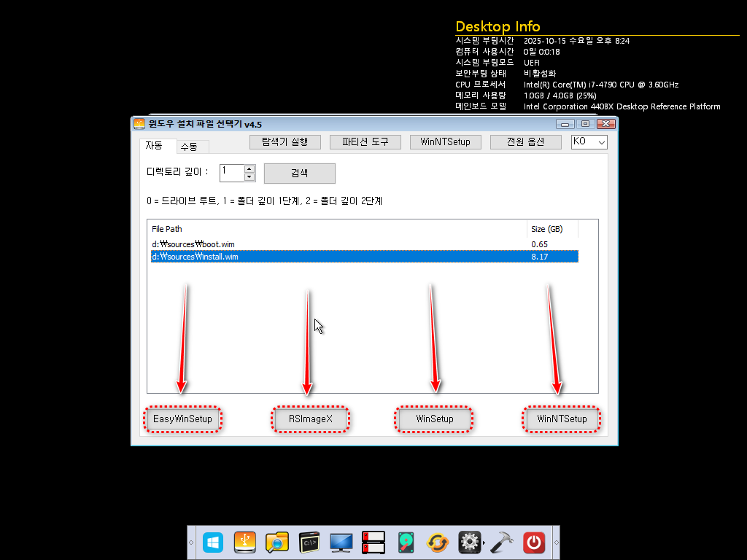Launch the green hard disk dock icon
This screenshot has height=560, width=747.
406,542
